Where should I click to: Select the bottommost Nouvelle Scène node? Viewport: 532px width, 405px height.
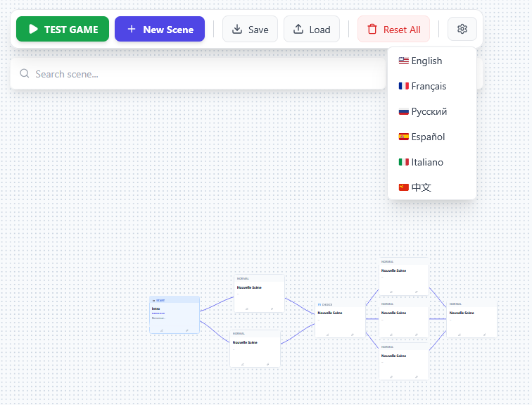coord(404,362)
